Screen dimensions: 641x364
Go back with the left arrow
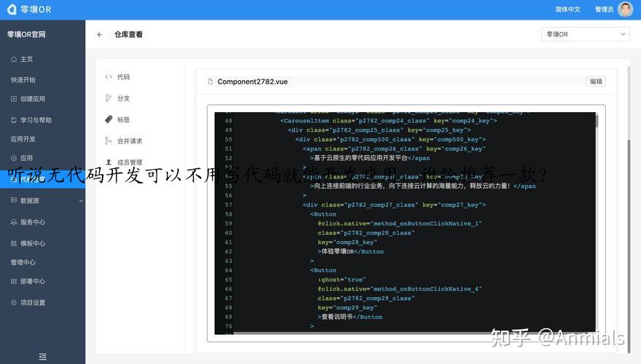pyautogui.click(x=100, y=35)
